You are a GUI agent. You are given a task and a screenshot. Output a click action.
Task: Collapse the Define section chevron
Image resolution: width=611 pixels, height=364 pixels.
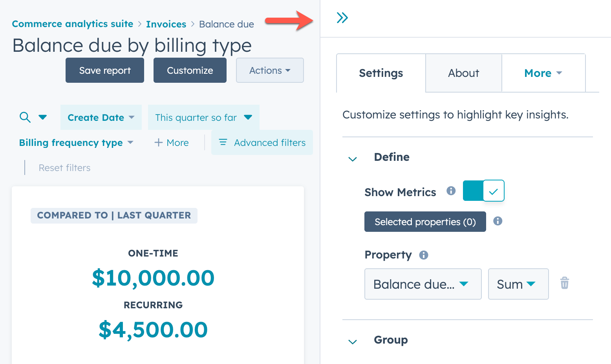pyautogui.click(x=353, y=159)
